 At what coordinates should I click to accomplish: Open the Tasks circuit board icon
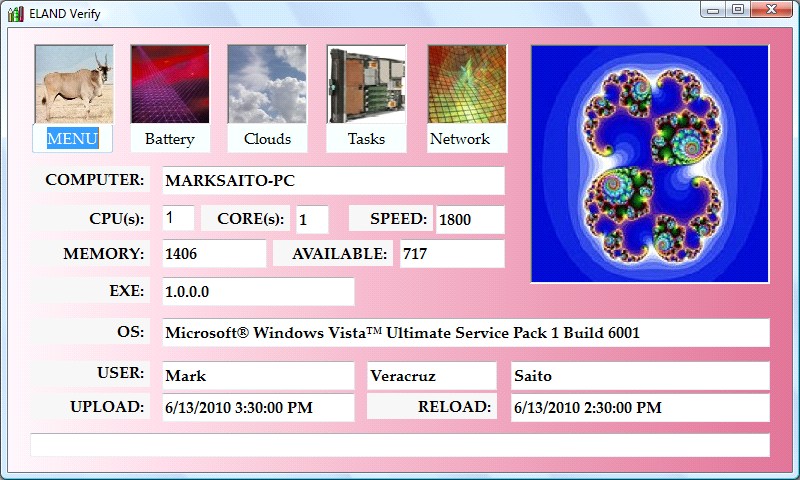pos(366,84)
